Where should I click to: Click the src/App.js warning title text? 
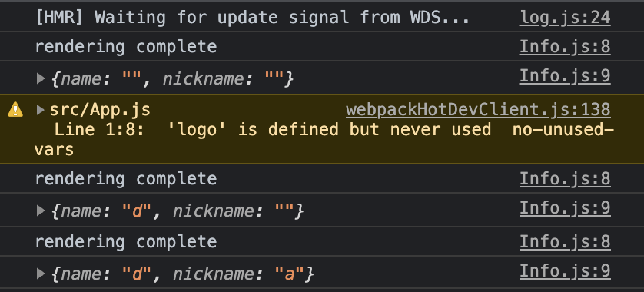click(x=100, y=110)
